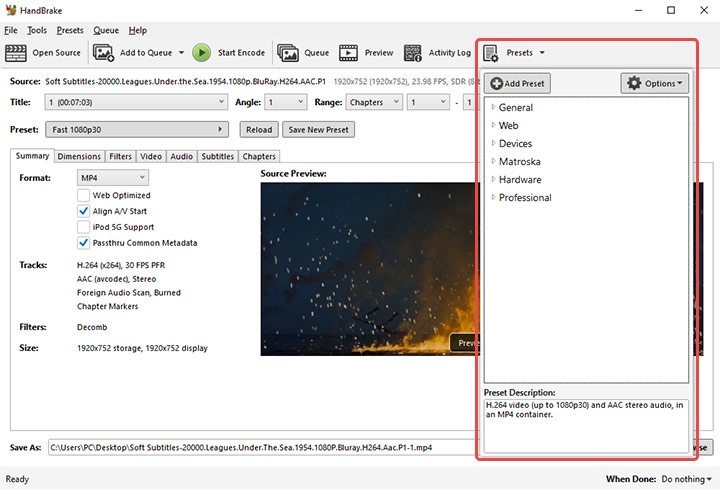Screen dimensions: 720x490
Task: Open the Tools menu
Action: [x=37, y=30]
